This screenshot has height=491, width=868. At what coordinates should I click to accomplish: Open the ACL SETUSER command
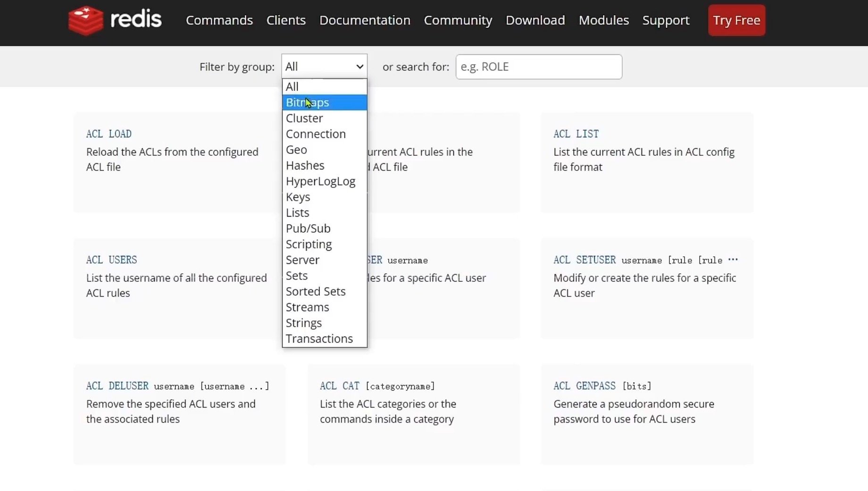tap(584, 260)
